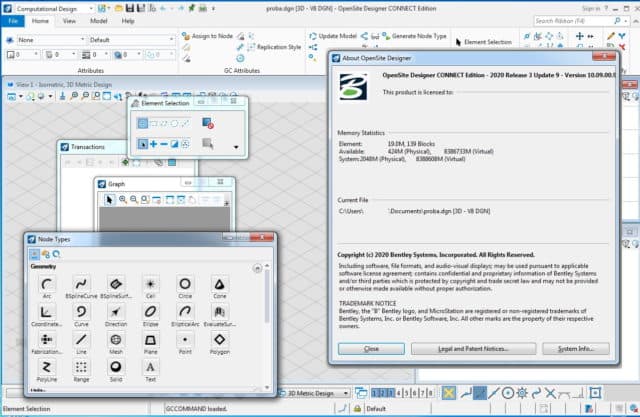
Task: Enable Subtract mode in Element Selection
Action: (165, 144)
